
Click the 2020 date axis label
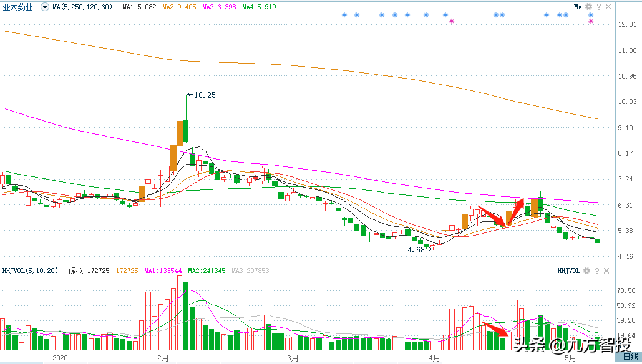[60, 358]
